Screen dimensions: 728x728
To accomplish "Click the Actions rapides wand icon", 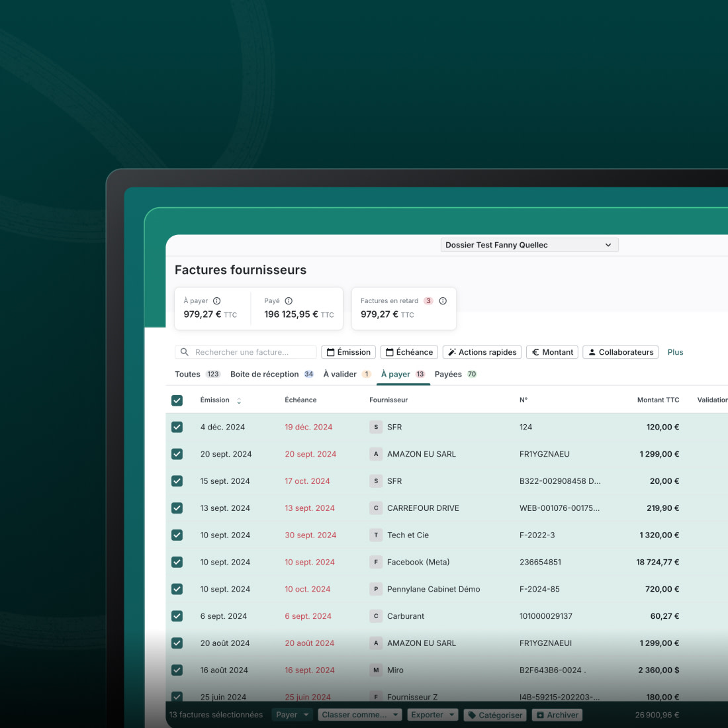I will click(453, 351).
